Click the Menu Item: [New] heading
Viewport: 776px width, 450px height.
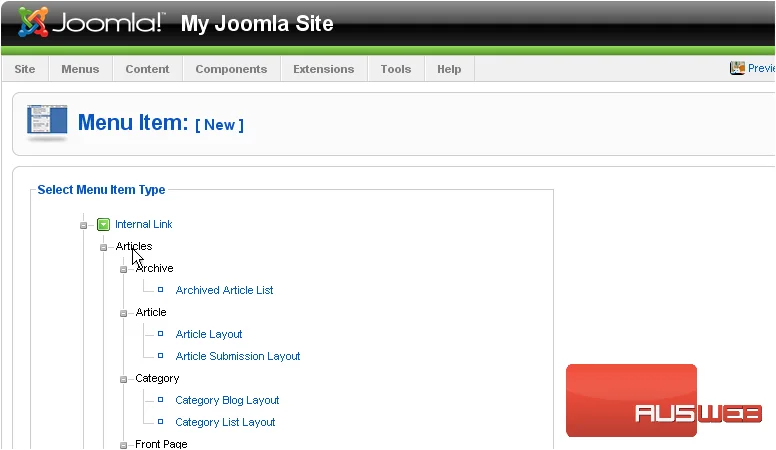[x=161, y=123]
